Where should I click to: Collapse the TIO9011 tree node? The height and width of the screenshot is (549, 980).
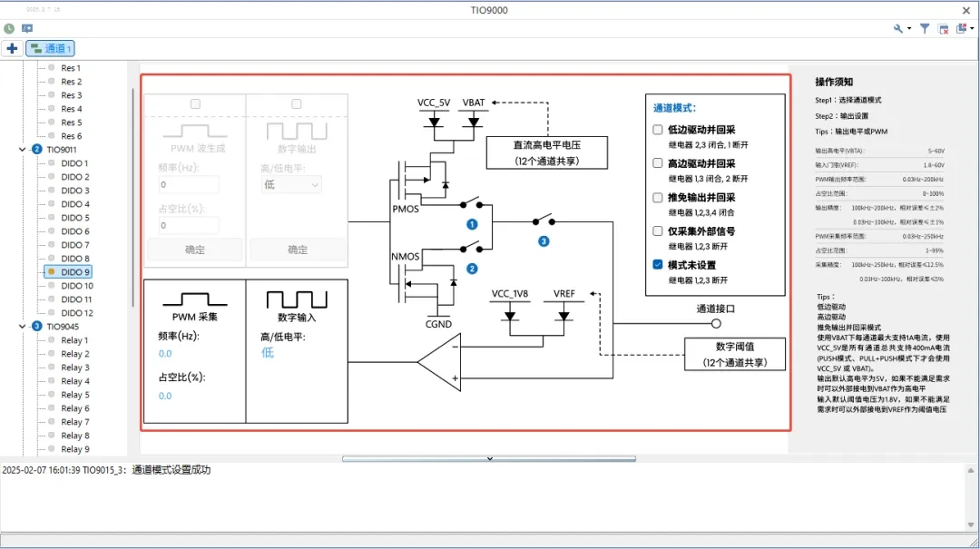click(x=23, y=150)
